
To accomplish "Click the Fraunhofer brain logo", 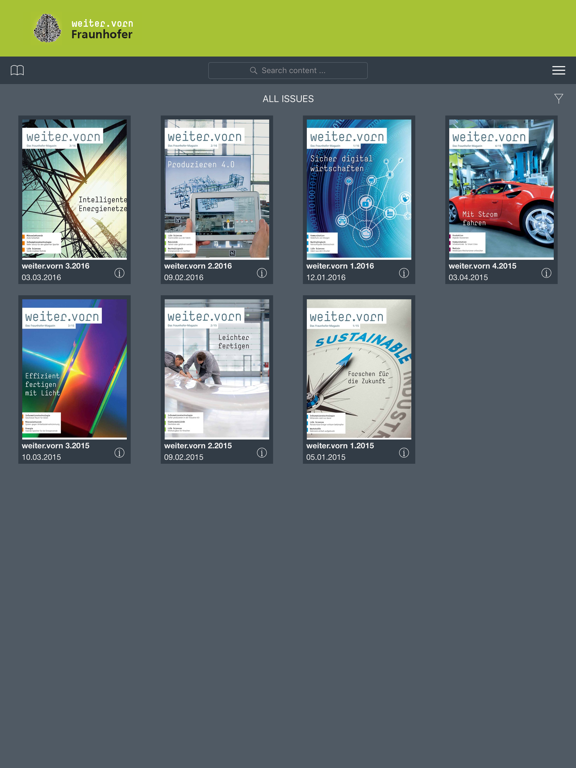I will 48,28.
